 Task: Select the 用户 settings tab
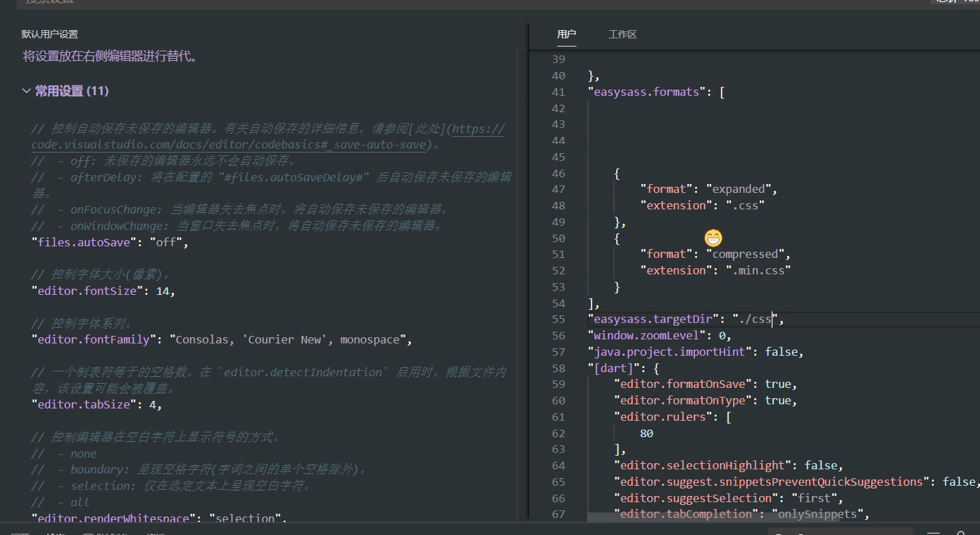point(566,34)
